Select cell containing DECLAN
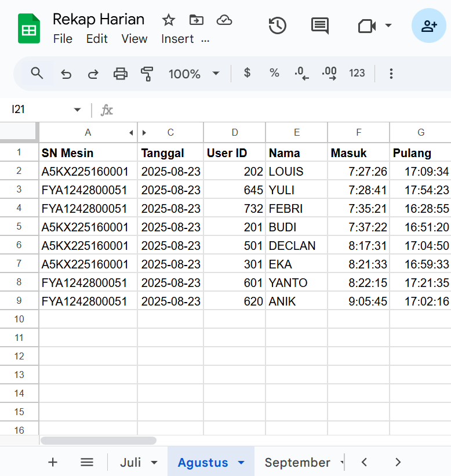 coord(296,246)
